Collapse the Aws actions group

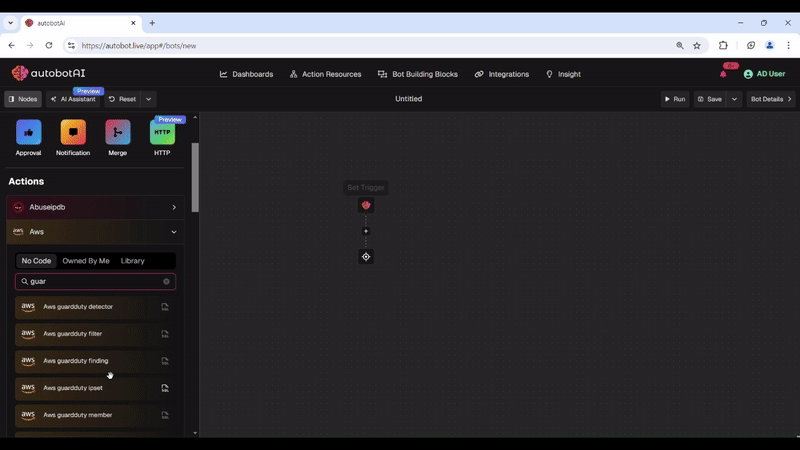point(95,232)
